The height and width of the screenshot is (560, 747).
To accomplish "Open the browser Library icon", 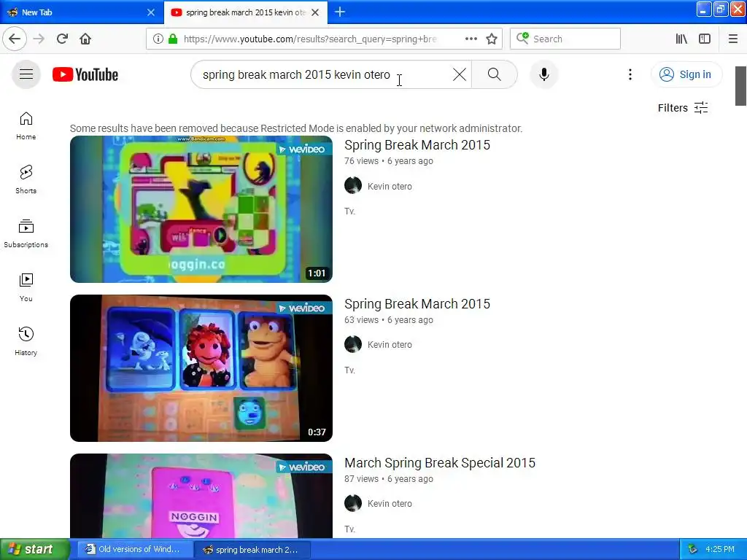I will pos(681,39).
